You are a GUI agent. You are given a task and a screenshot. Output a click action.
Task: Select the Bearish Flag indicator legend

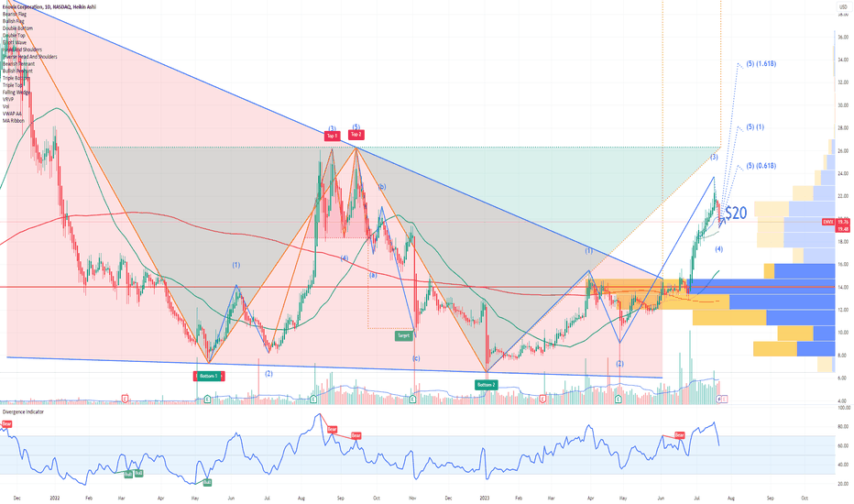[x=15, y=14]
